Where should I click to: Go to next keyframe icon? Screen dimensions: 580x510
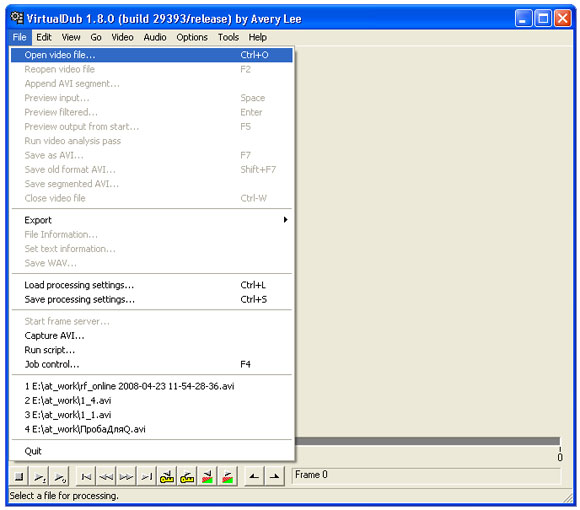pos(187,477)
